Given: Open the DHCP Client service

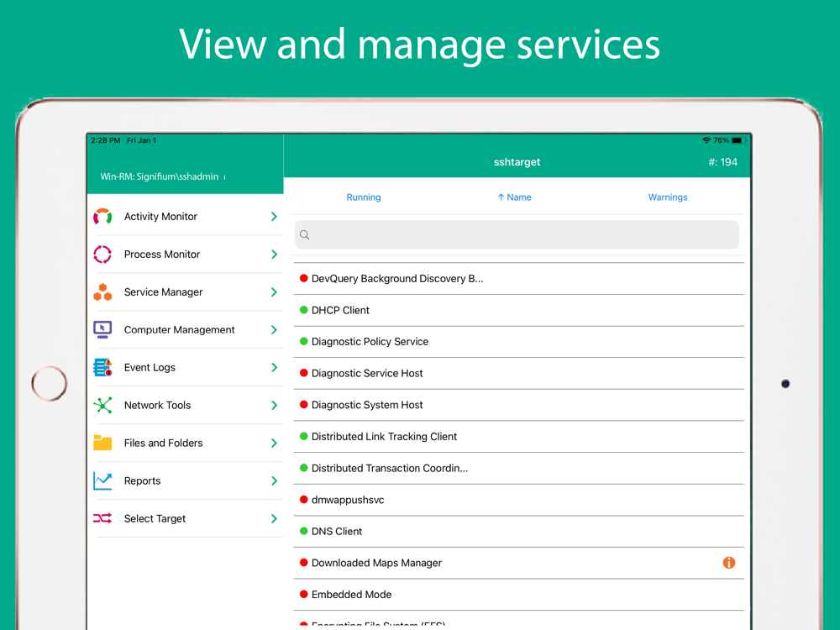Looking at the screenshot, I should point(518,310).
